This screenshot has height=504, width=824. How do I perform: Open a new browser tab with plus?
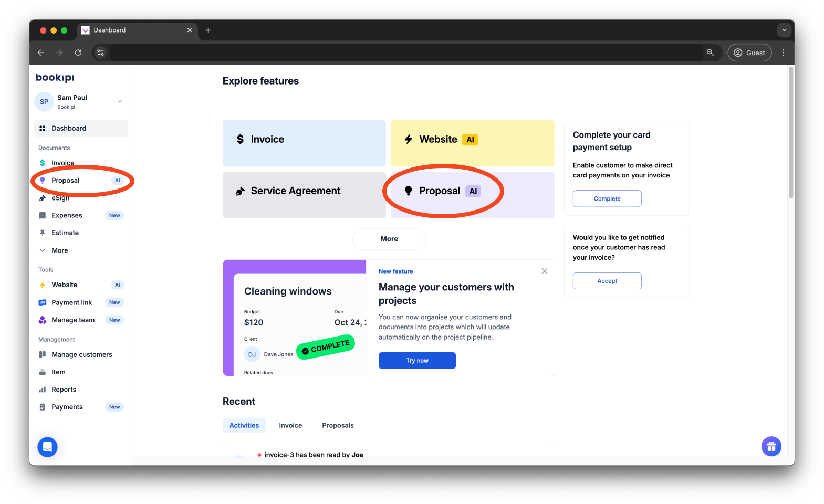click(x=208, y=30)
